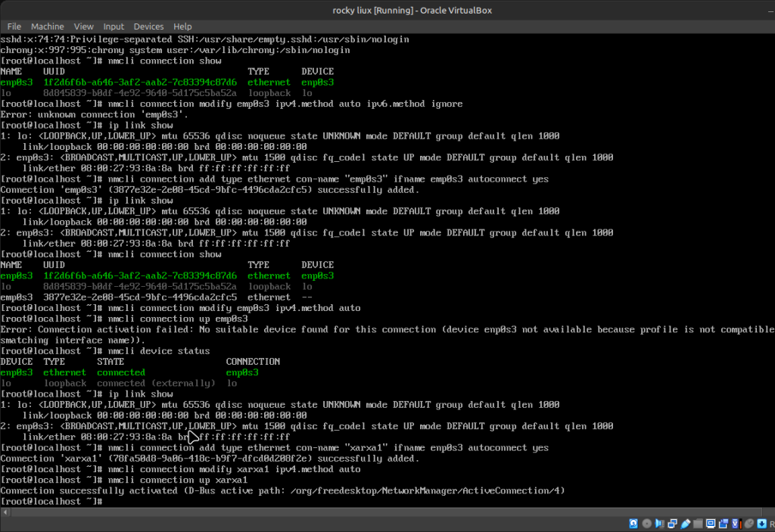This screenshot has height=532, width=775.
Task: Open audio settings from the speaker icon
Action: click(x=659, y=524)
